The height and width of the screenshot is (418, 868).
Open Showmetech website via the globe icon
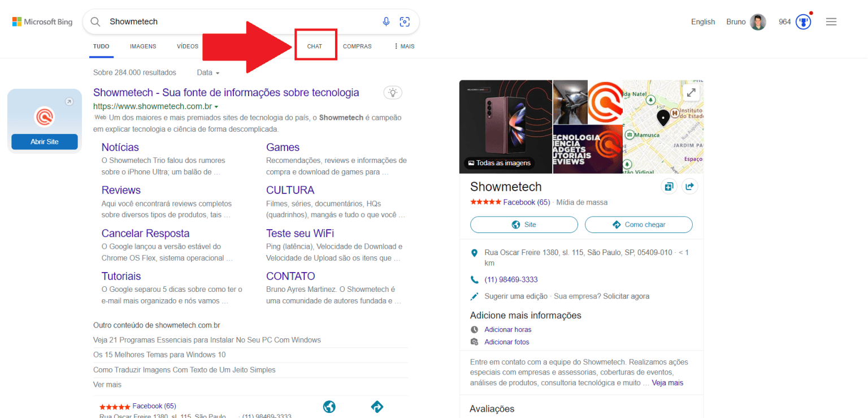tap(329, 406)
